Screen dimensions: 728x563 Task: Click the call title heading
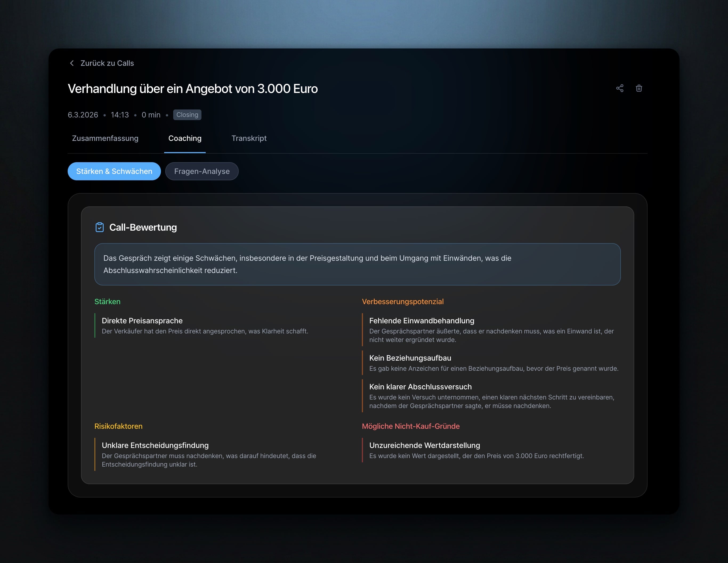[193, 89]
